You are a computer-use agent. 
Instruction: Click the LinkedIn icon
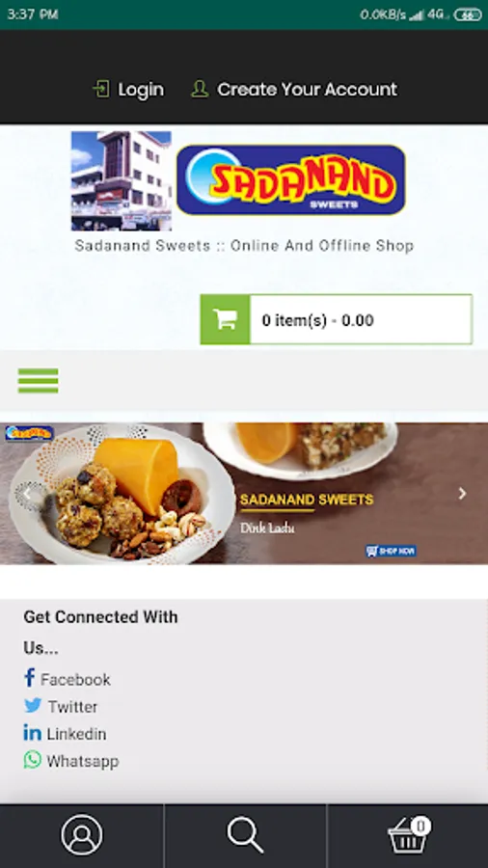coord(32,733)
